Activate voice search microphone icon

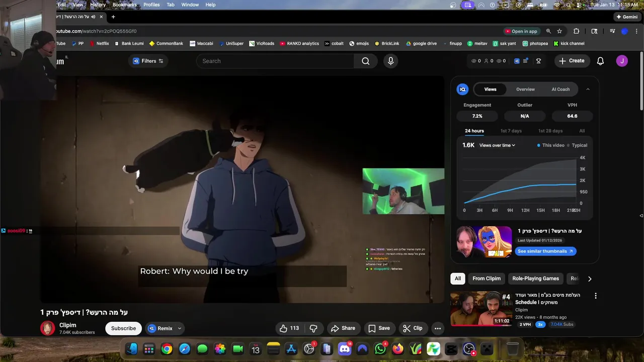tap(390, 61)
